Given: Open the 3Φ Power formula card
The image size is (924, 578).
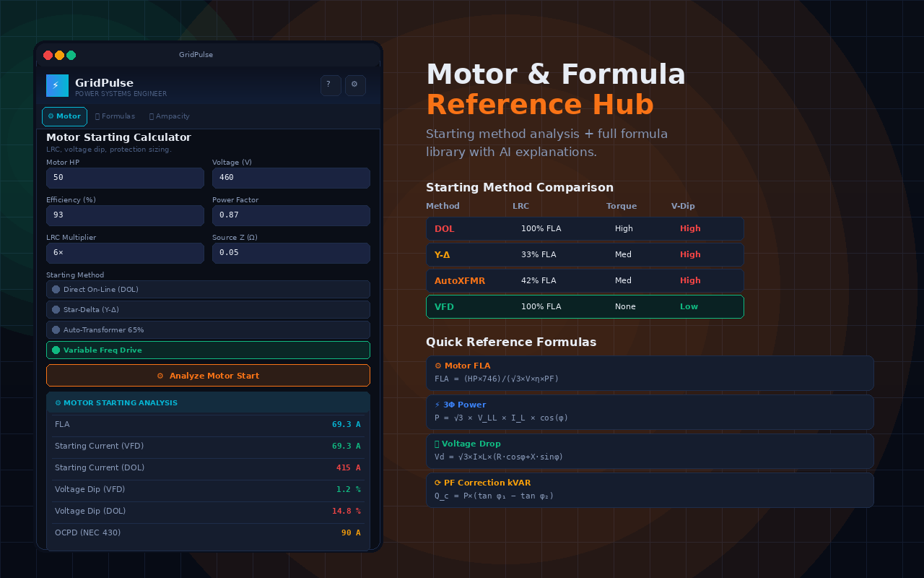Looking at the screenshot, I should tap(650, 412).
